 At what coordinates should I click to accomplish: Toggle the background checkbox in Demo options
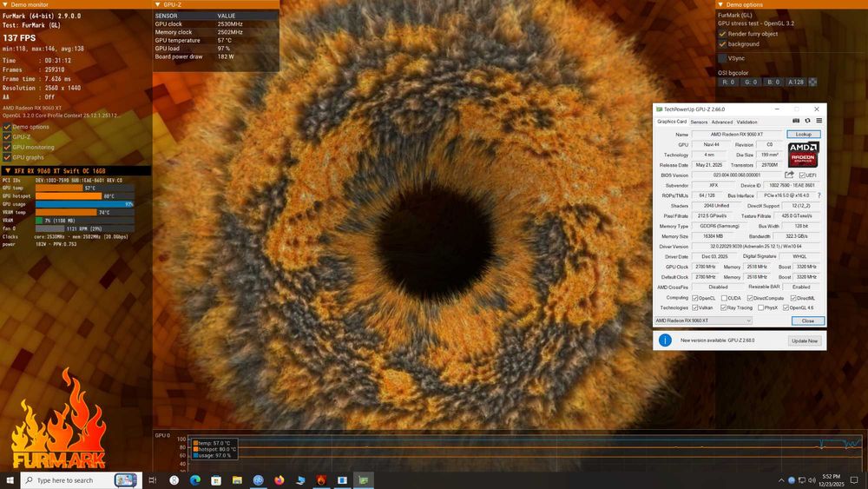pyautogui.click(x=722, y=43)
